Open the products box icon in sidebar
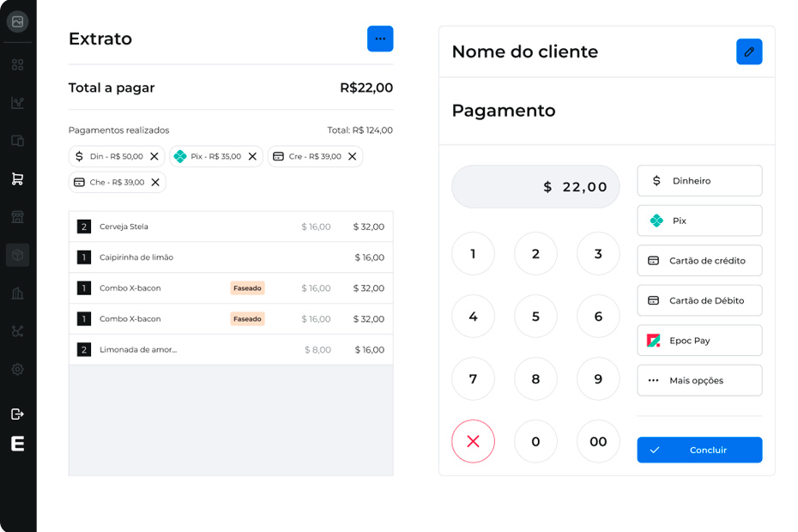 [17, 255]
